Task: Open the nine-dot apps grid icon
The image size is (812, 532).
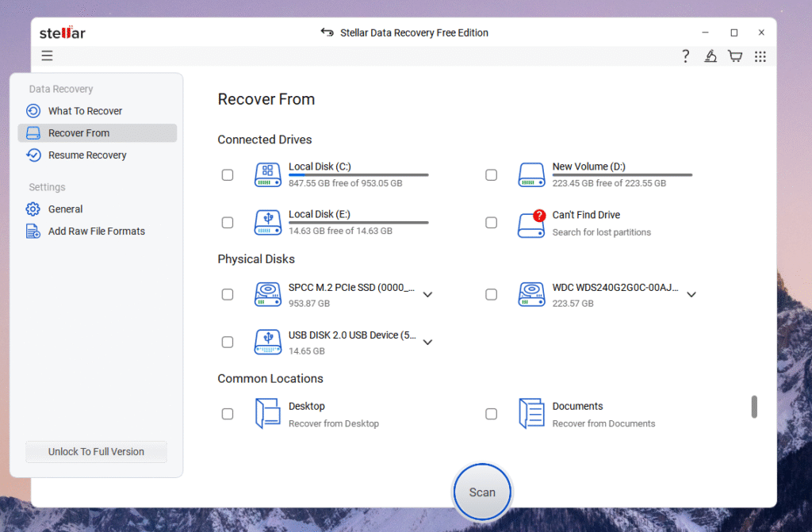Action: pos(760,56)
